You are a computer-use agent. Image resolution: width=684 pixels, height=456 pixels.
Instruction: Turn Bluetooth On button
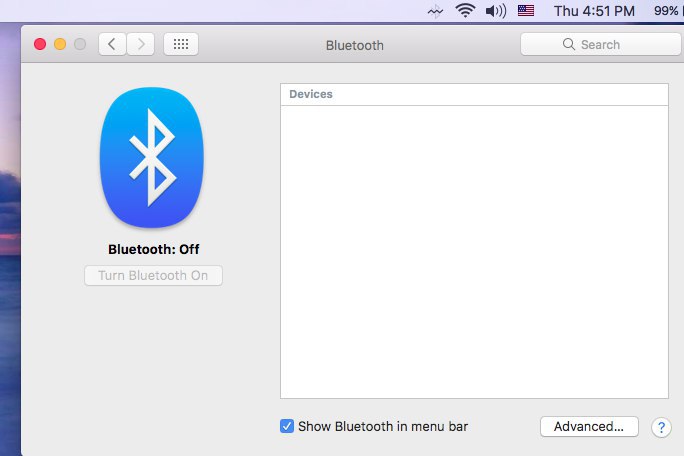154,276
